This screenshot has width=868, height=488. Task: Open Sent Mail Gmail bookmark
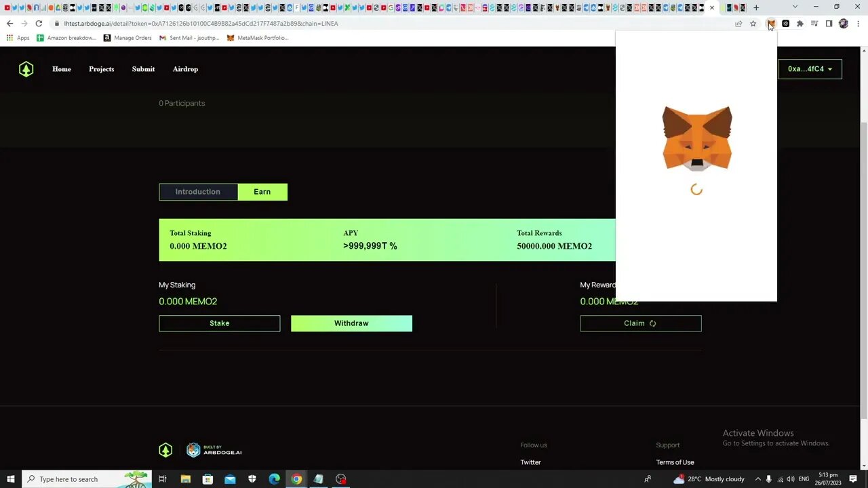[x=189, y=38]
